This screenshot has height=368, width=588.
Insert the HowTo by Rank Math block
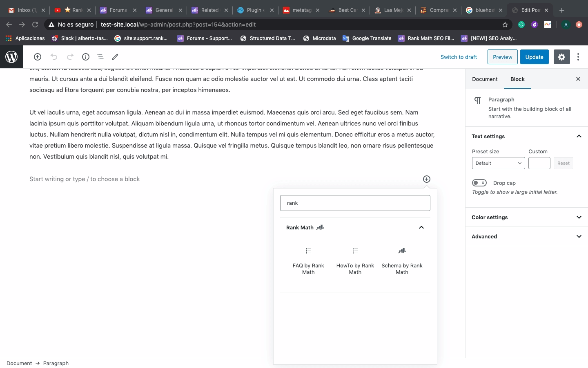pyautogui.click(x=355, y=261)
